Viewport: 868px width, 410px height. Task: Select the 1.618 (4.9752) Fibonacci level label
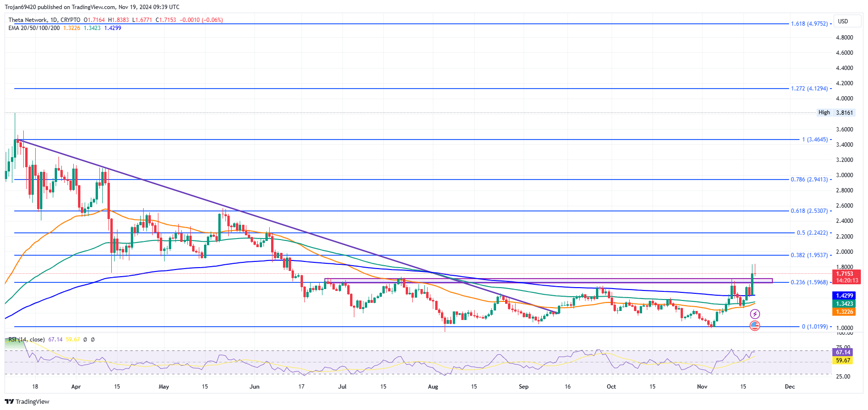click(809, 23)
